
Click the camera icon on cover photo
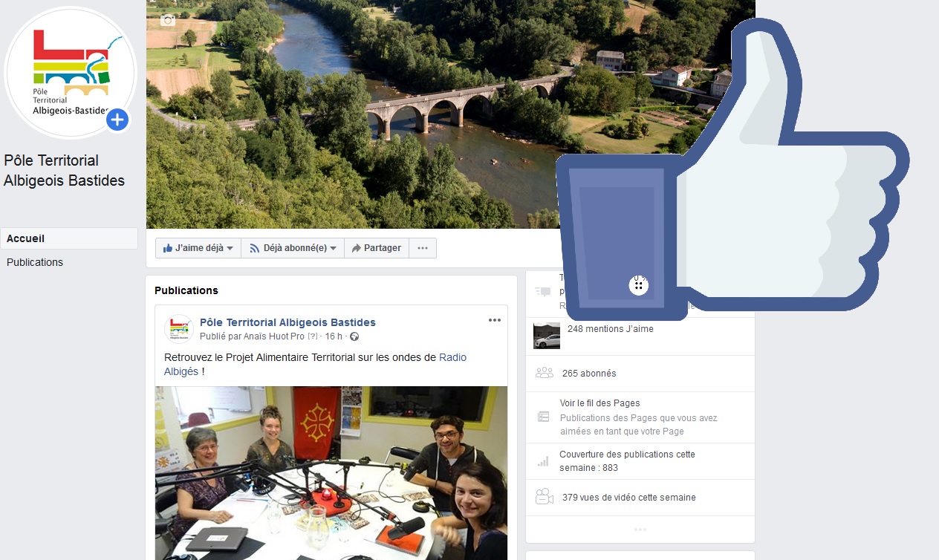(x=168, y=20)
